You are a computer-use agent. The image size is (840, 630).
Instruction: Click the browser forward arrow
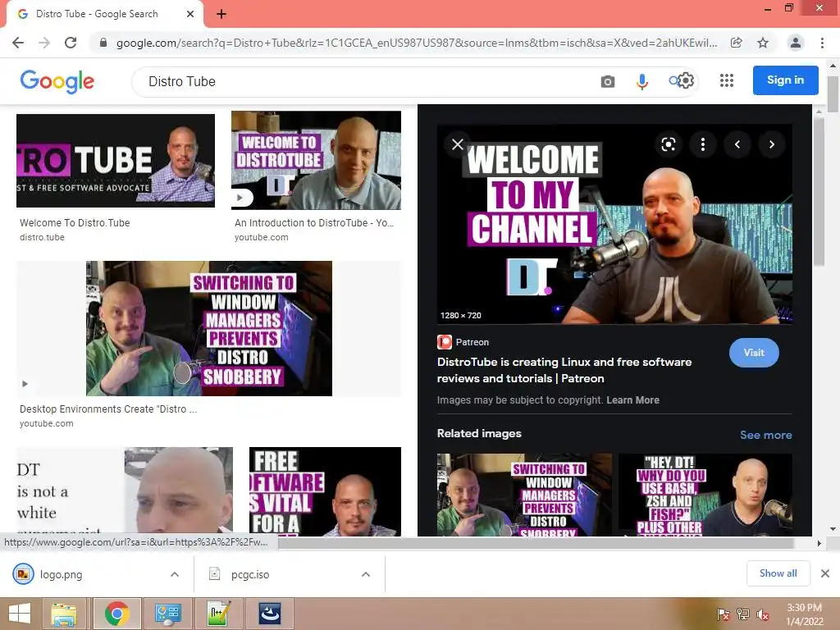[x=44, y=43]
